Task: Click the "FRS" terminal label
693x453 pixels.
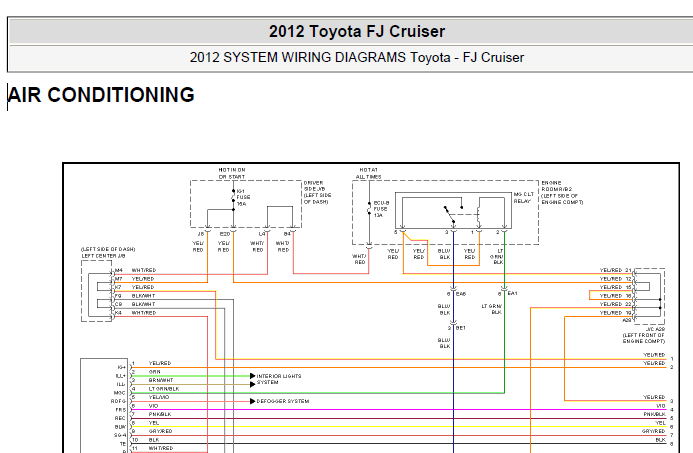Action: click(x=121, y=410)
